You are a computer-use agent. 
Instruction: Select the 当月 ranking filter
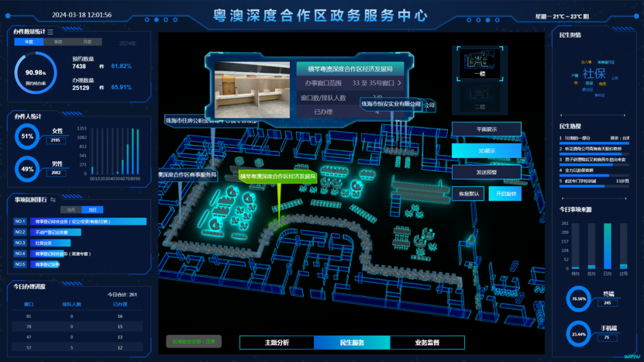(x=71, y=209)
